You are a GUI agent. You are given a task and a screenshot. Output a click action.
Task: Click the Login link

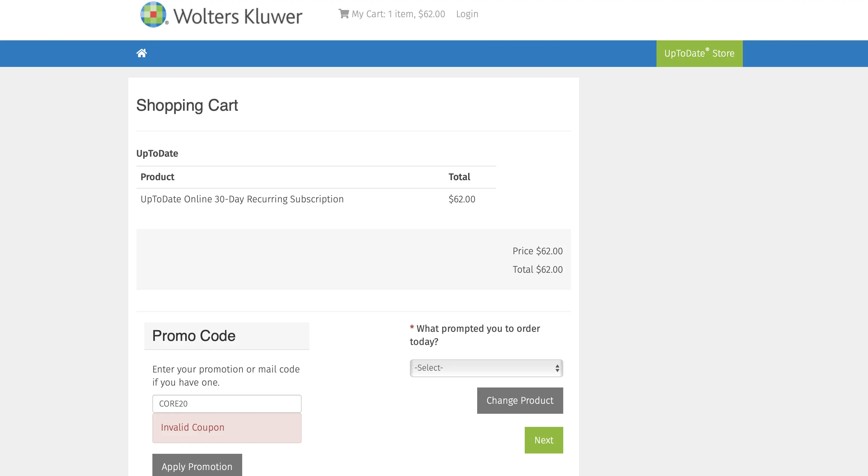[467, 14]
